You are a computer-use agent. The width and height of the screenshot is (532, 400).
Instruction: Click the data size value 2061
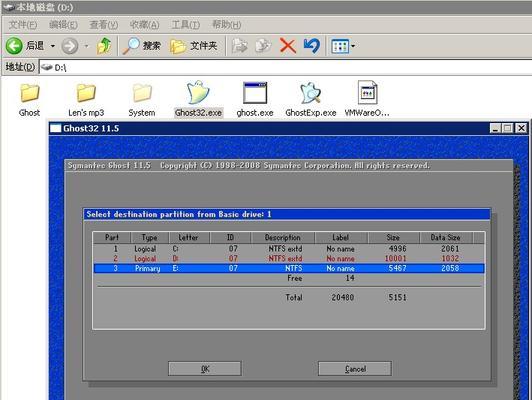(450, 249)
